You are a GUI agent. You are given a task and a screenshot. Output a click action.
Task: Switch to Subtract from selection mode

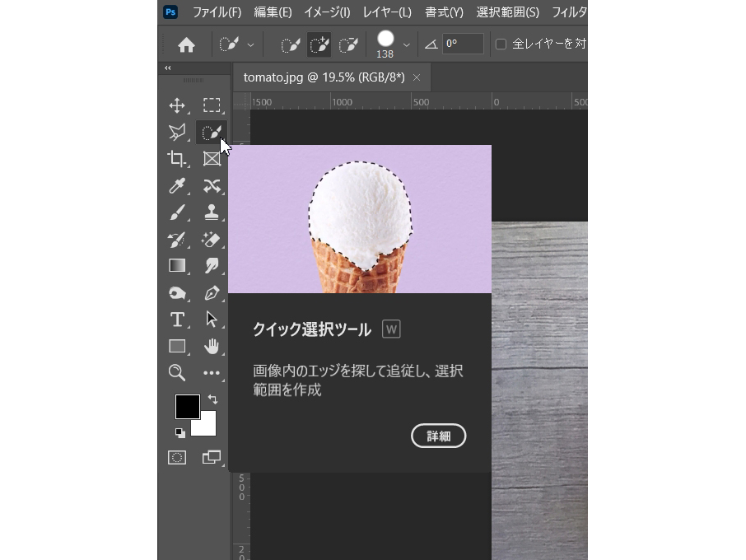[x=347, y=44]
